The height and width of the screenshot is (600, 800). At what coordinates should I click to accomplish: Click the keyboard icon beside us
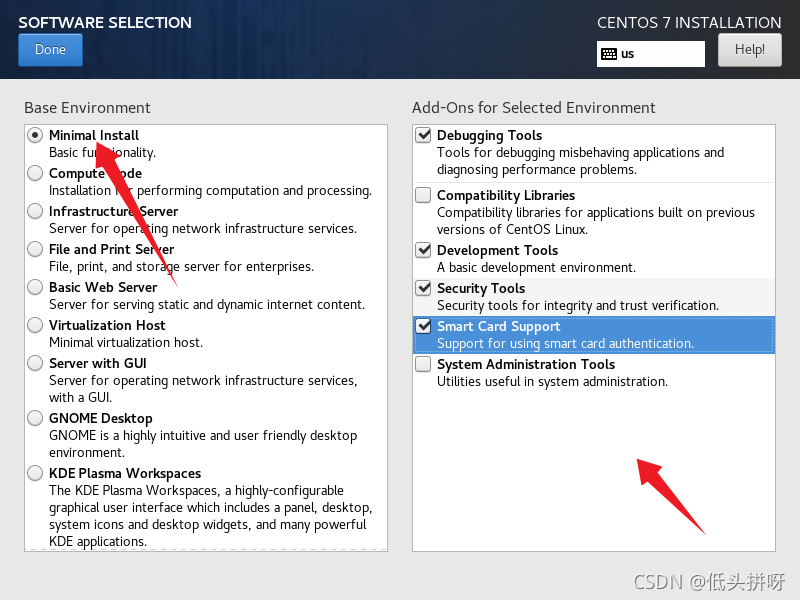[x=609, y=54]
